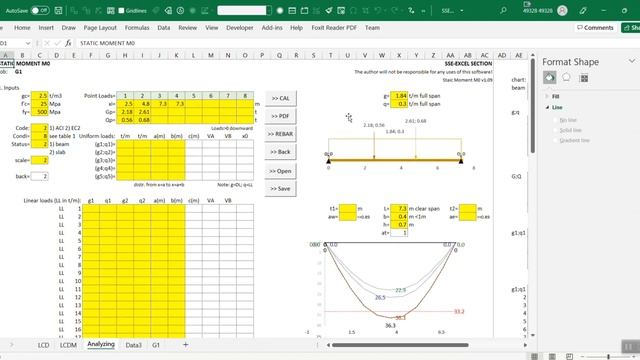This screenshot has height=360, width=640.
Task: Switch to the Data3 sheet tab
Action: click(x=133, y=345)
